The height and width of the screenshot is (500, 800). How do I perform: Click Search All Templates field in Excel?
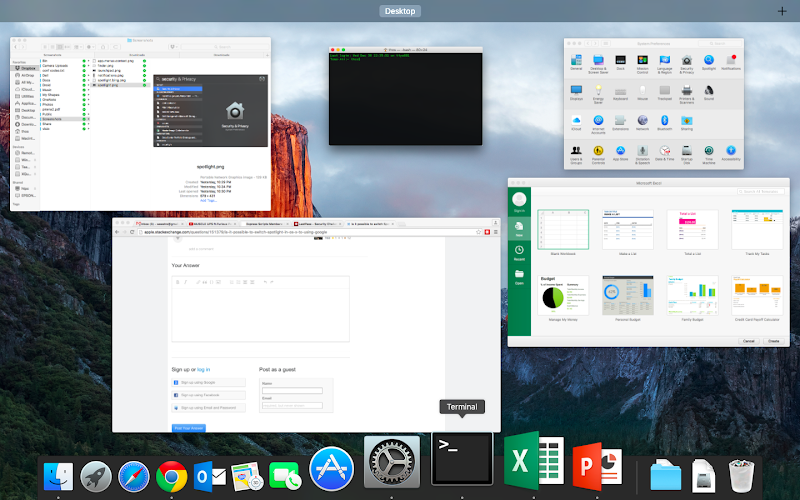point(761,191)
